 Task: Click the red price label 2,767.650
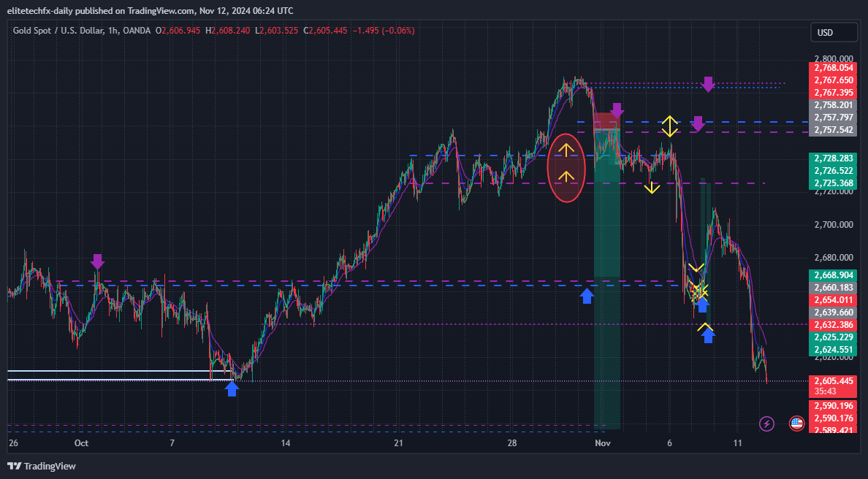point(833,80)
